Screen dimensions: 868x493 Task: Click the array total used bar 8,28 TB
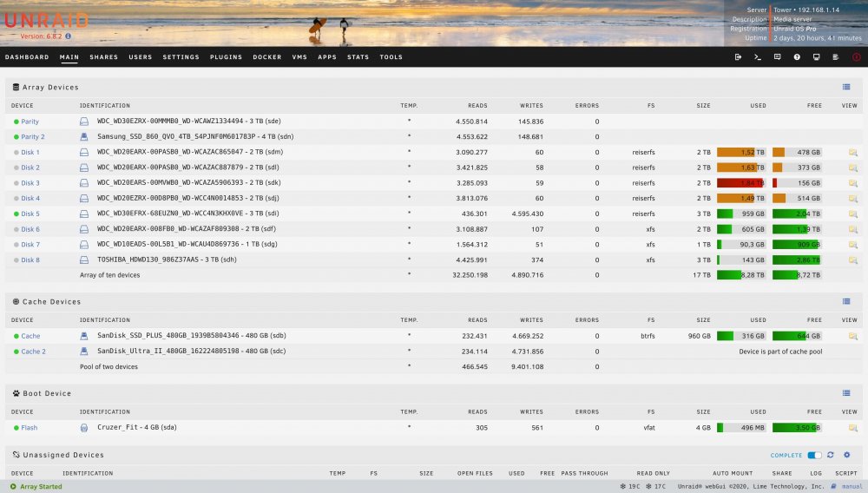point(741,275)
